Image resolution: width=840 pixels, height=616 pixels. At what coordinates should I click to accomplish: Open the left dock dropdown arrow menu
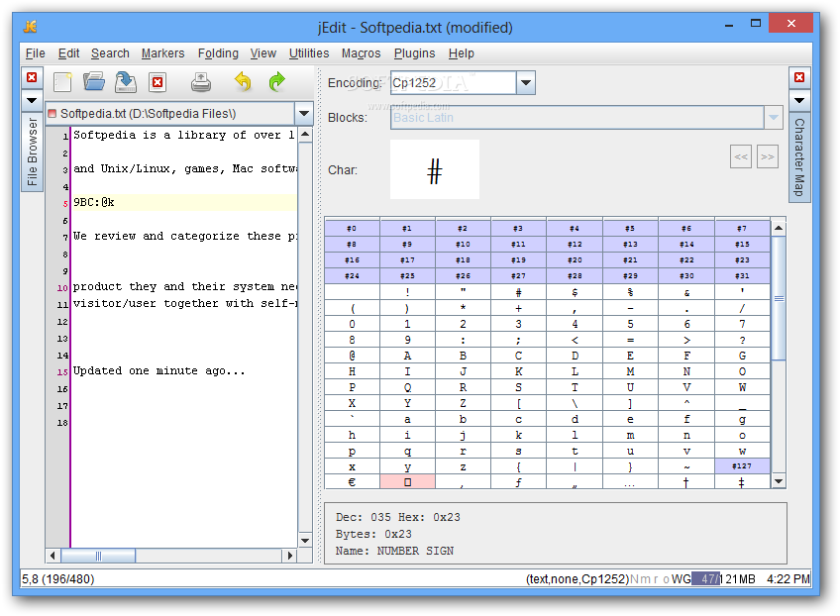point(32,100)
